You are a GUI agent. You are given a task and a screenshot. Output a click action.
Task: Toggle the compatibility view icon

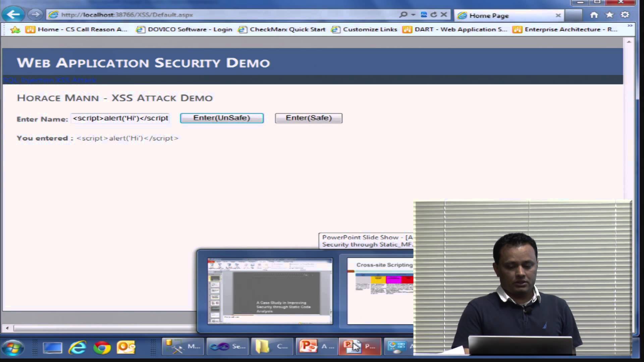coord(424,15)
